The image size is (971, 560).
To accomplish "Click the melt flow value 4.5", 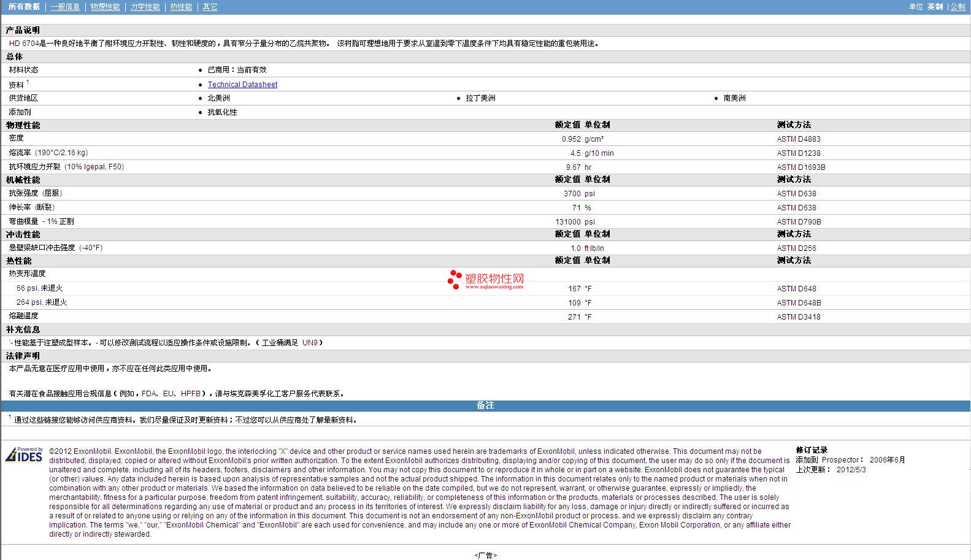I will tap(575, 153).
